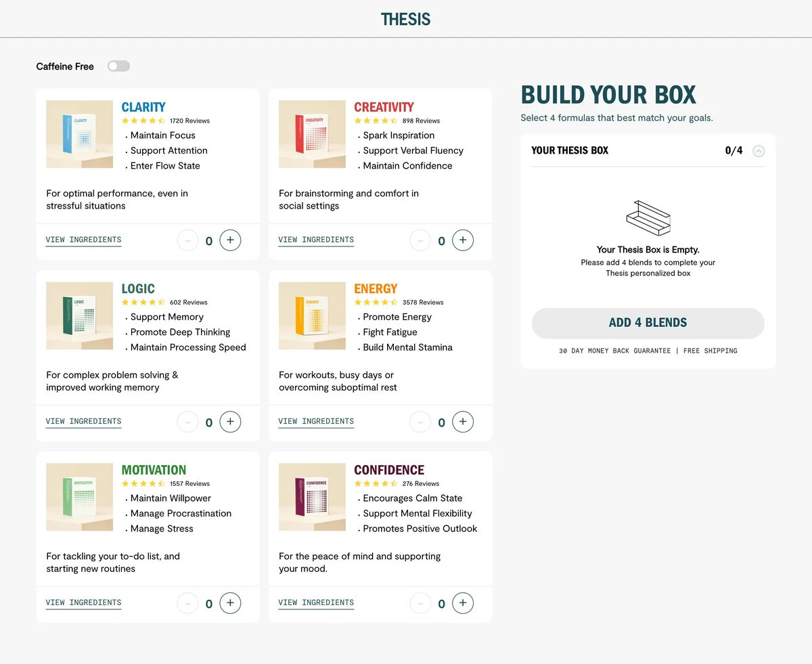The image size is (812, 664).
Task: View ingredients for Energy
Action: pyautogui.click(x=316, y=421)
